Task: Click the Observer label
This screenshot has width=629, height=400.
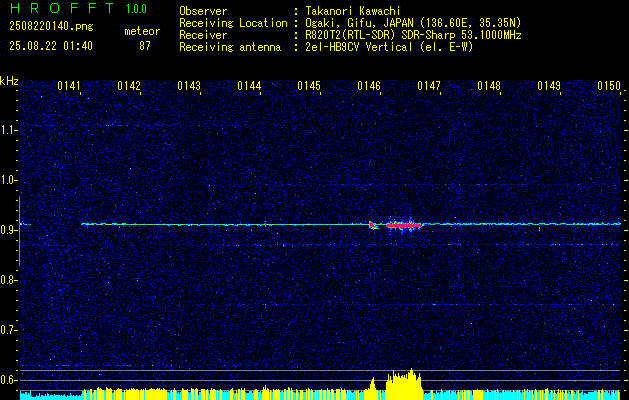Action: coord(203,11)
